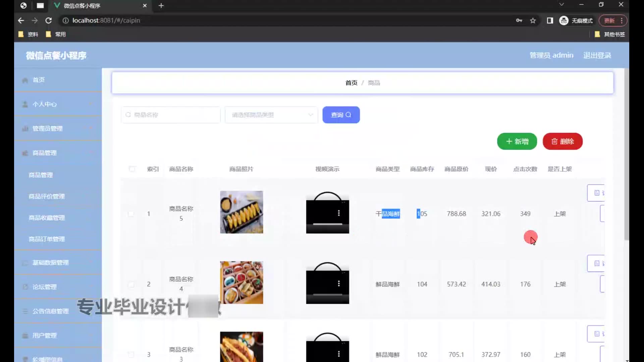This screenshot has height=362, width=644.
Task: Click the chart icon beside 管理员管理
Action: [x=25, y=129]
